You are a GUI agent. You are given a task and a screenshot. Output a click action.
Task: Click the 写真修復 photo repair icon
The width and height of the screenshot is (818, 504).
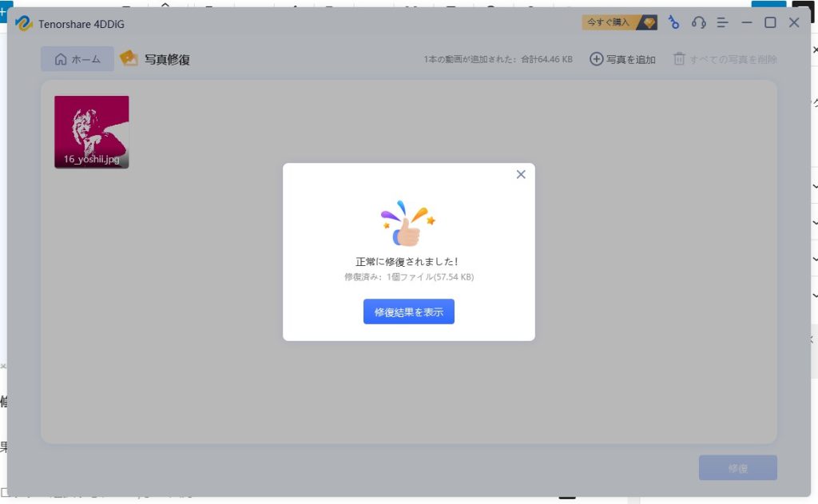pyautogui.click(x=129, y=58)
